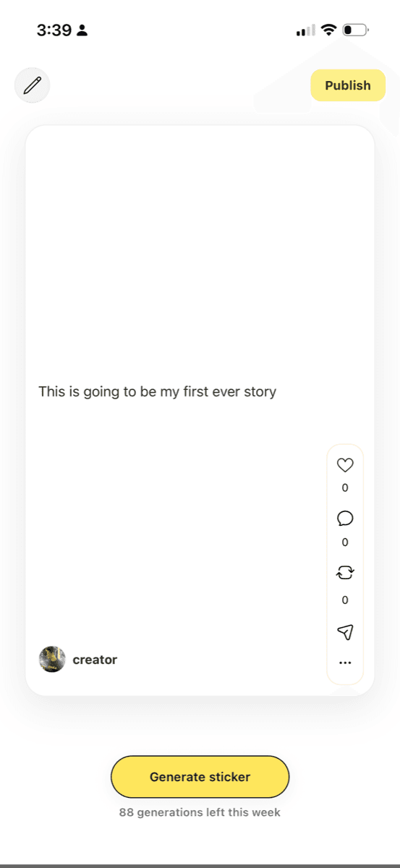Tap the repost arrows icon
This screenshot has width=400, height=868.
(345, 573)
